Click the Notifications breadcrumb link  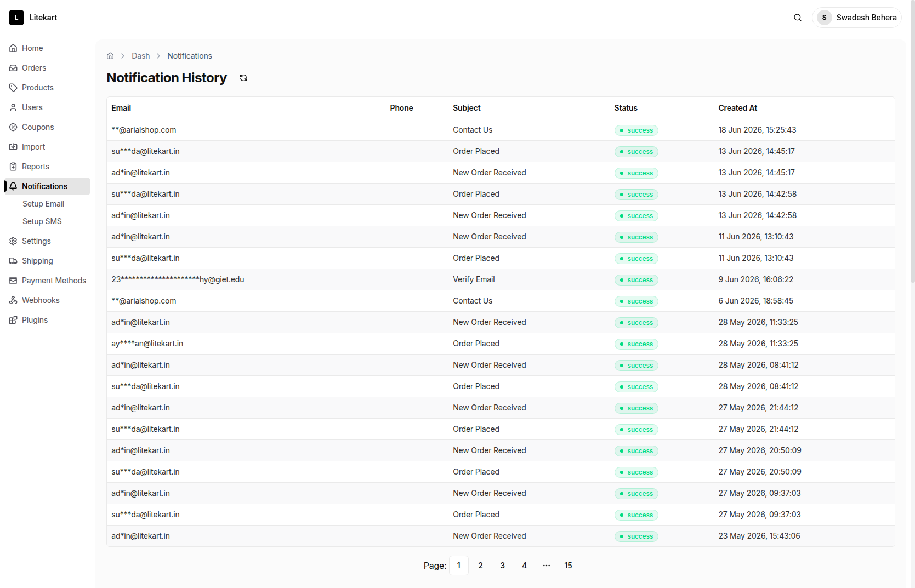pos(190,56)
